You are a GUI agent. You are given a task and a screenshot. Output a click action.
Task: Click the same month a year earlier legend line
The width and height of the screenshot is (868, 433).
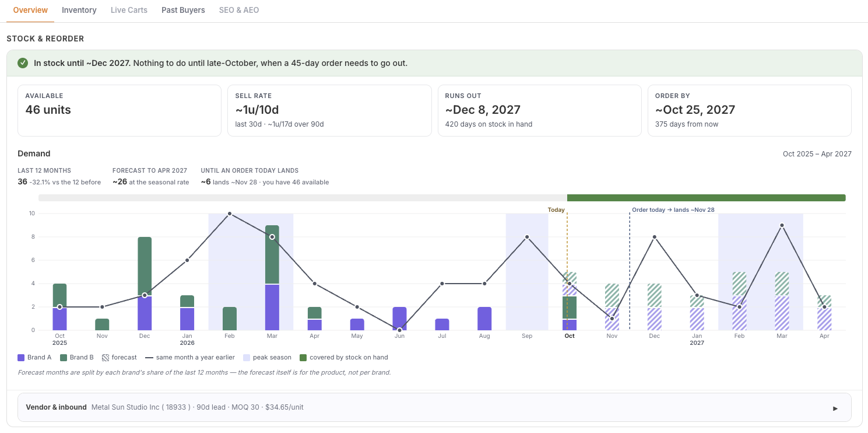(149, 358)
